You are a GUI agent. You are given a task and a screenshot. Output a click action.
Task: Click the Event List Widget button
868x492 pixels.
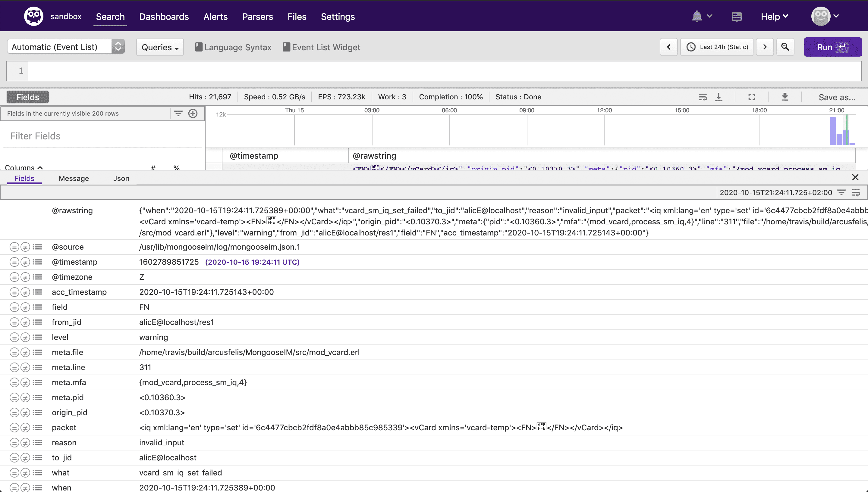point(321,47)
